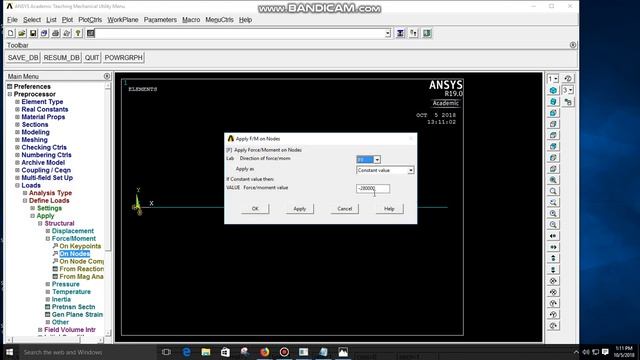Collapse the Structural tree node

40,223
